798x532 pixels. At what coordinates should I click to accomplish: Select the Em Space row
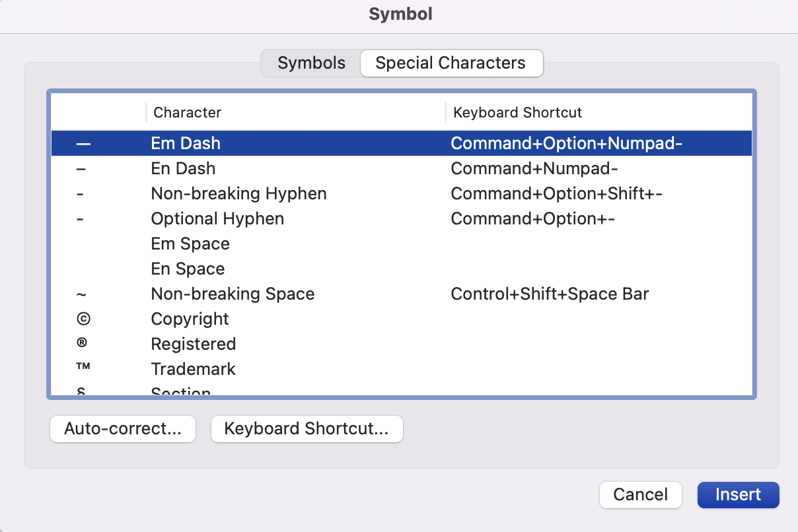(x=190, y=244)
